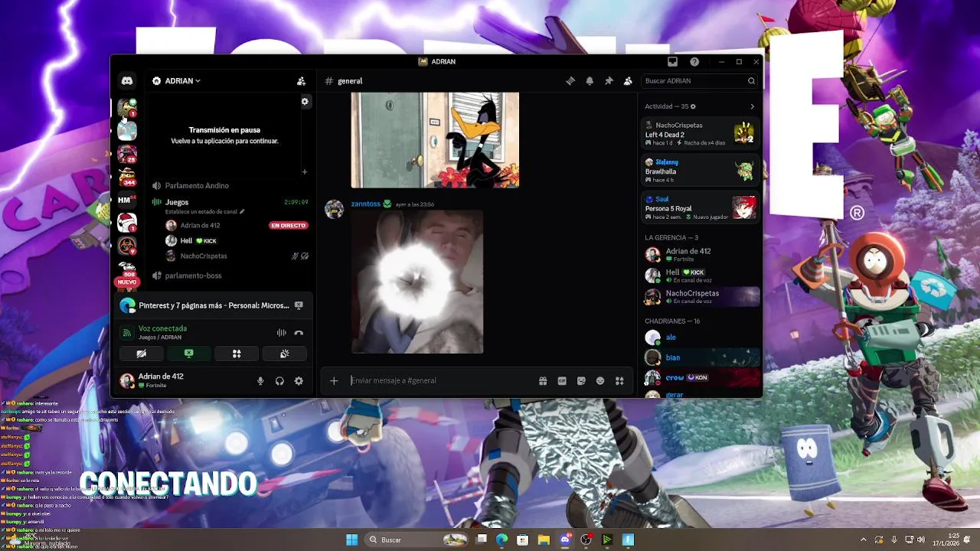Open the gift icon in message bar
The width and height of the screenshot is (980, 551).
click(x=543, y=380)
